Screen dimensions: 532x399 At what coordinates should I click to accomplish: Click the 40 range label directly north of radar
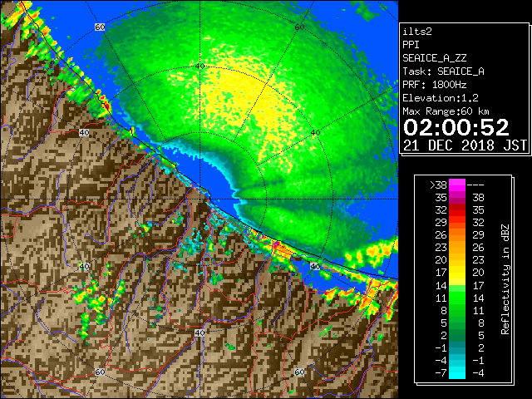tap(199, 66)
